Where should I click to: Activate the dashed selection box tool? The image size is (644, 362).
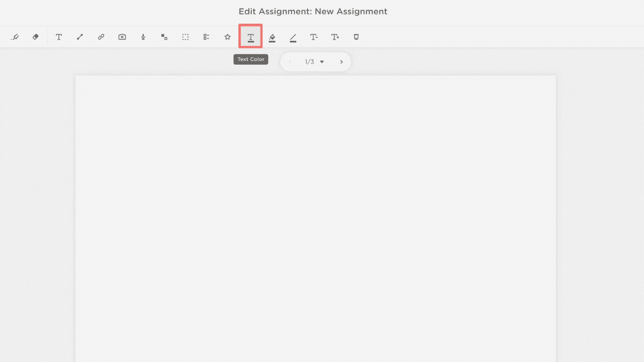point(185,37)
